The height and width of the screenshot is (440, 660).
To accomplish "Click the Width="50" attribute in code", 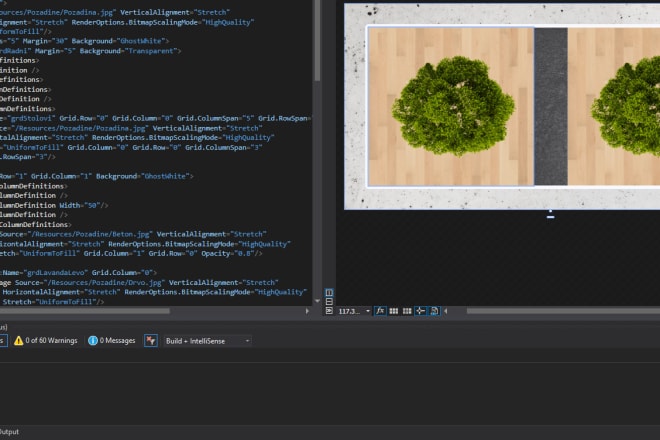I will coord(82,205).
